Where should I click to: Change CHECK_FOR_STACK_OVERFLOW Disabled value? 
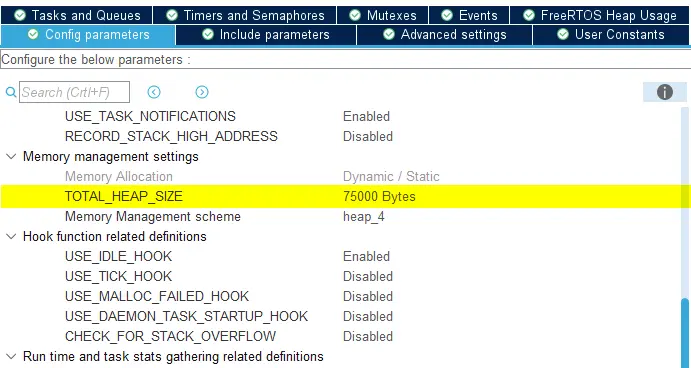click(368, 336)
